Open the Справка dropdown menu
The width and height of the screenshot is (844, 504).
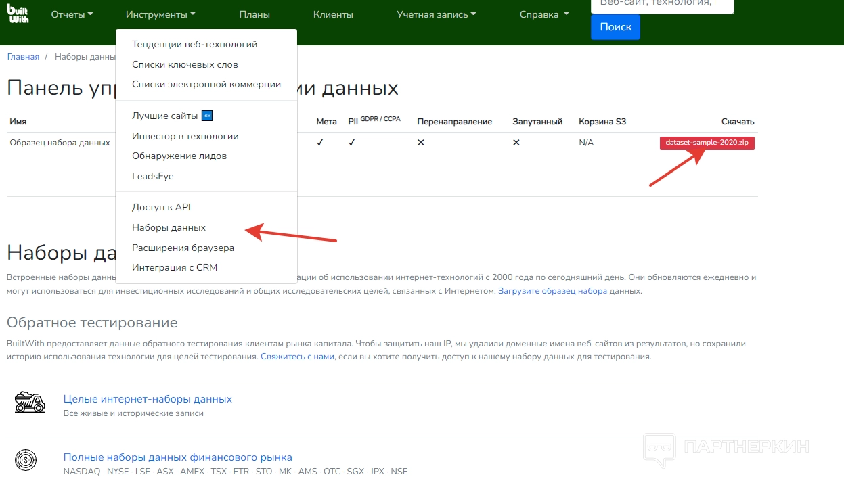click(543, 14)
